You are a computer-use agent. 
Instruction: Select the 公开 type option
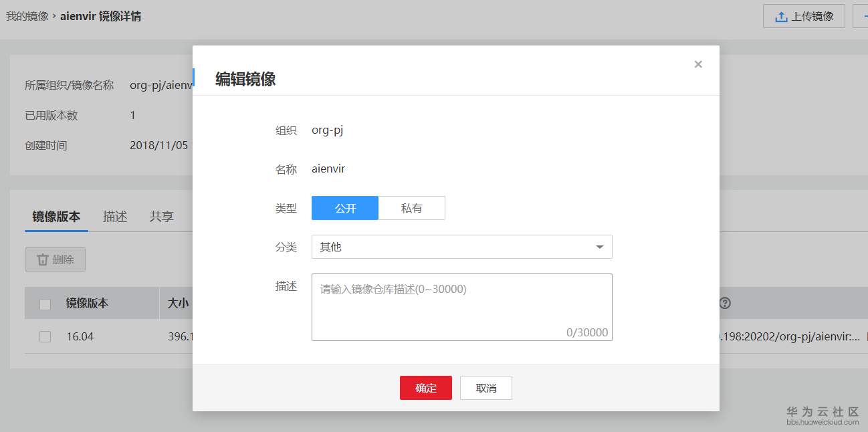[345, 208]
